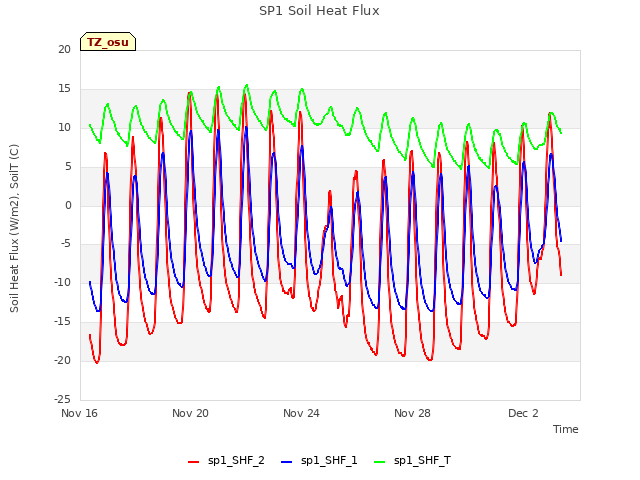640x480 pixels.
Task: Click the 20 y-axis tick value
Action: click(64, 49)
